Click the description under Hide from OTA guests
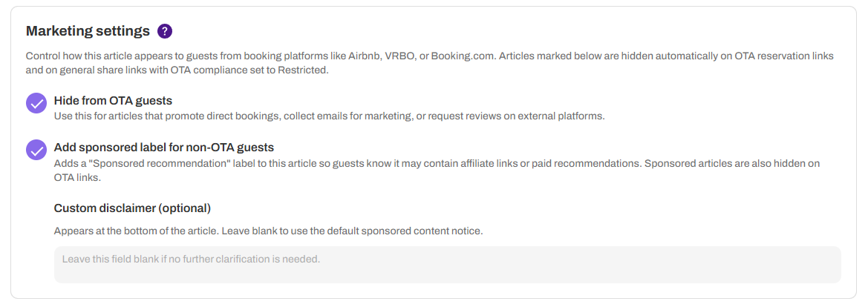The height and width of the screenshot is (307, 868). click(x=330, y=116)
